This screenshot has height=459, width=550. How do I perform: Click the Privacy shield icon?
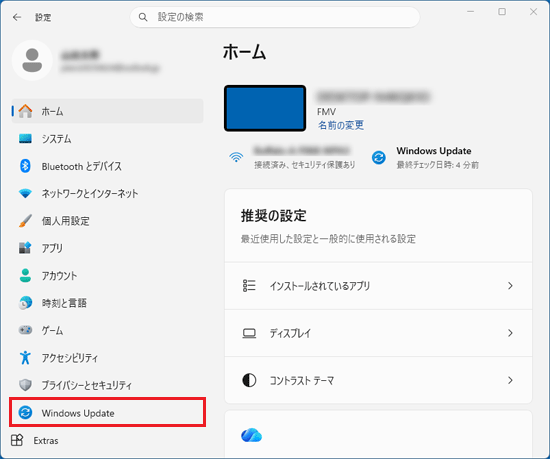[x=25, y=385]
